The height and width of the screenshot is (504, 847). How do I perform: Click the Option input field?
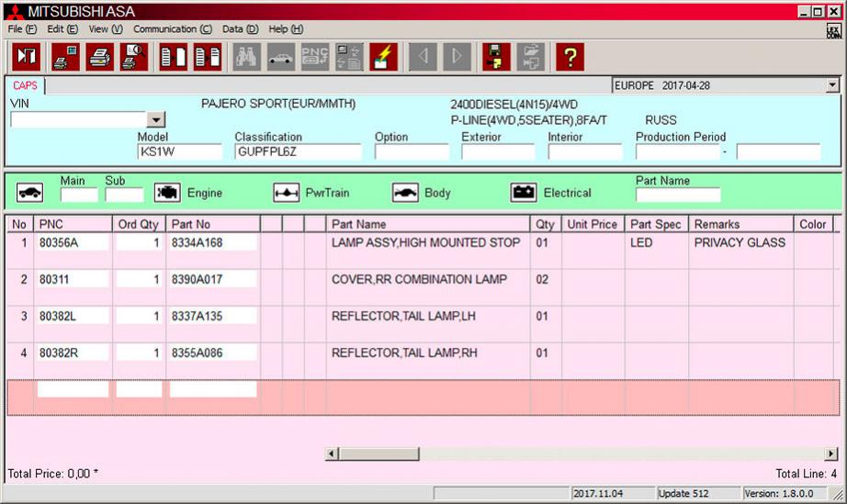click(x=412, y=151)
